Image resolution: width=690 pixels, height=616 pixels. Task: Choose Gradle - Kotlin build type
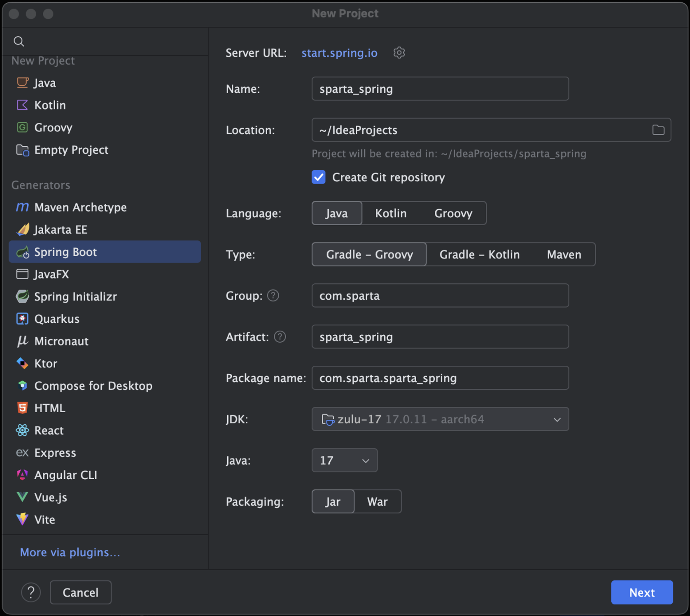coord(480,254)
